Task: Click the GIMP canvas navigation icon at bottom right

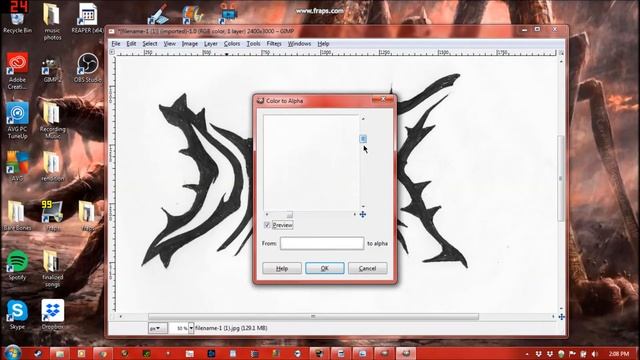Action: pos(562,317)
